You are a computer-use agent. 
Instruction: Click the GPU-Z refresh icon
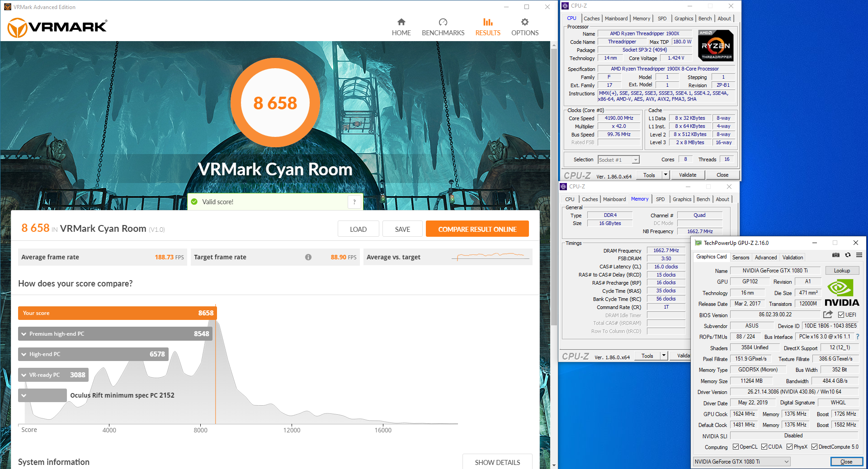(x=848, y=255)
